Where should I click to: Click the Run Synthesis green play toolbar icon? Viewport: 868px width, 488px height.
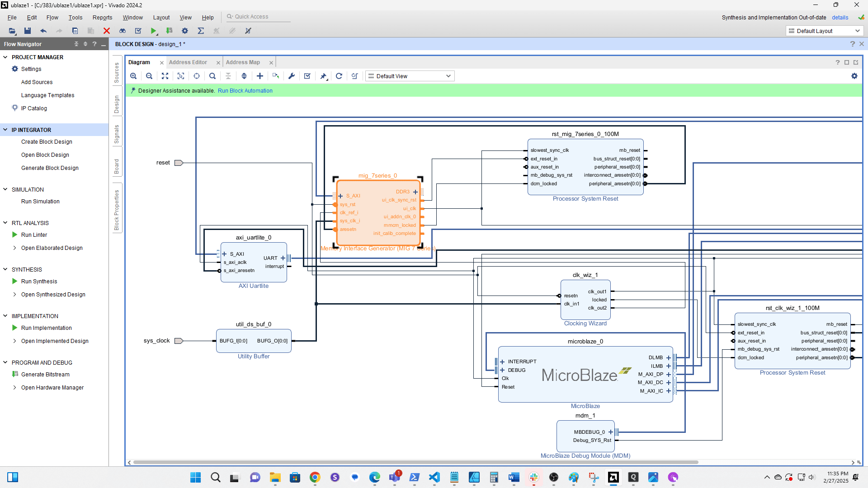tap(154, 31)
